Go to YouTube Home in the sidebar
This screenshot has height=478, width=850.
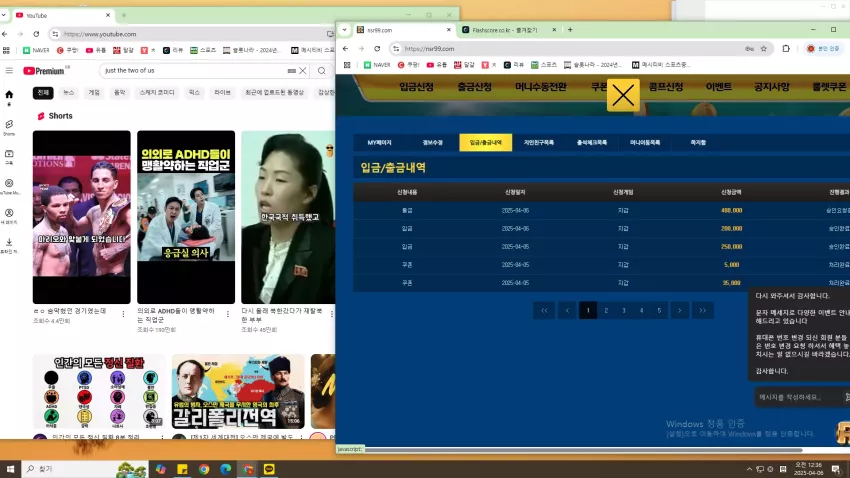pyautogui.click(x=9, y=96)
